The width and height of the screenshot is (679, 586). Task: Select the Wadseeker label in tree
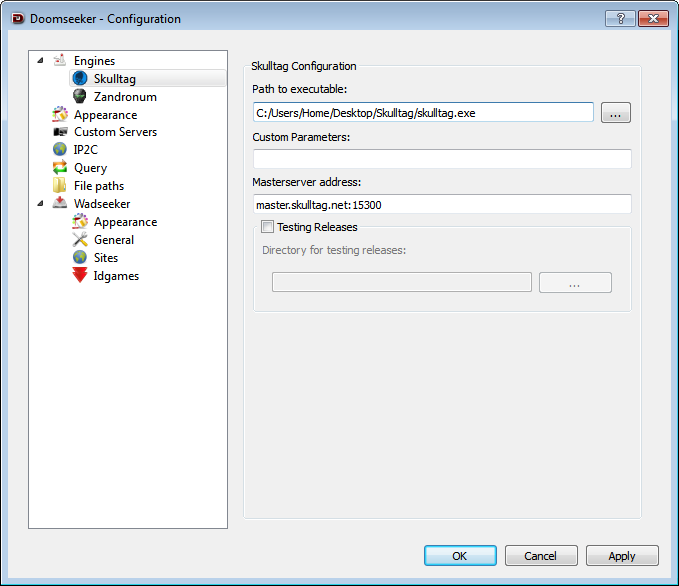click(x=102, y=204)
